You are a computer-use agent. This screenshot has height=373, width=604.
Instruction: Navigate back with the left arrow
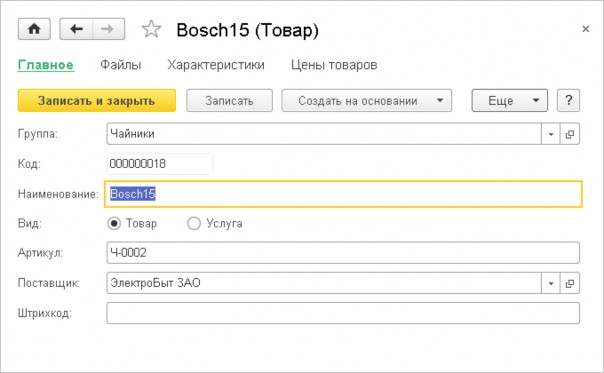[x=76, y=29]
